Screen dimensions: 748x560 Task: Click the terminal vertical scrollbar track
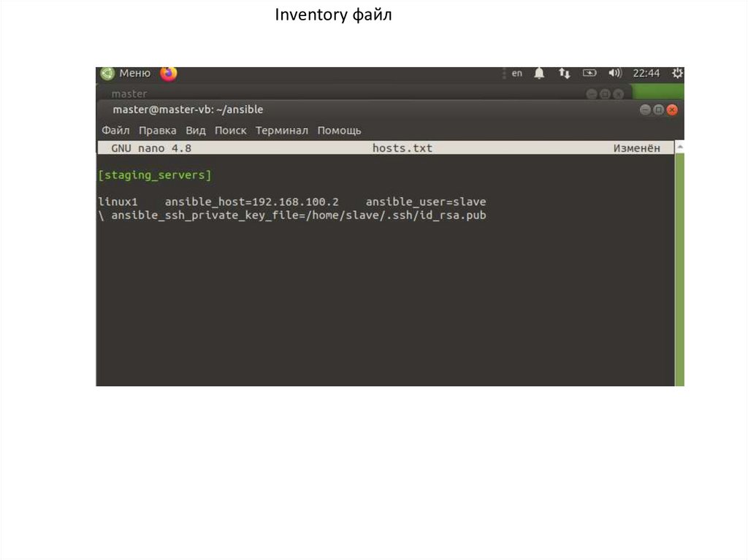[x=680, y=269]
